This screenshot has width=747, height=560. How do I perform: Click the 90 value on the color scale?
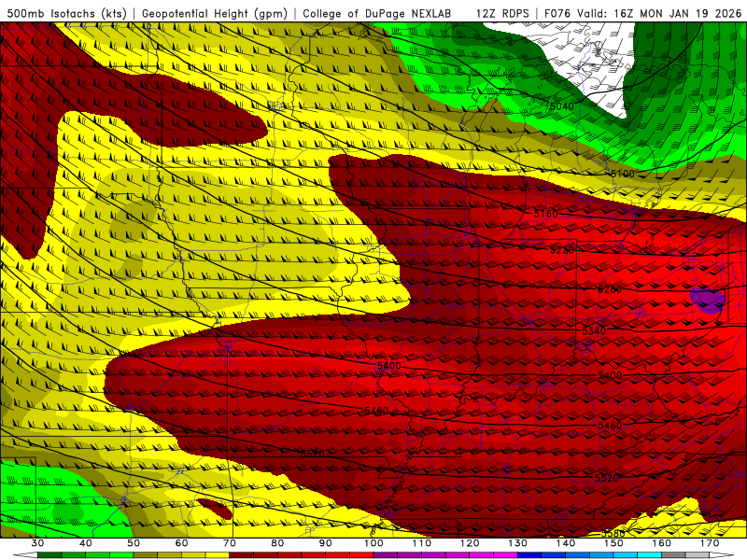[x=326, y=543]
